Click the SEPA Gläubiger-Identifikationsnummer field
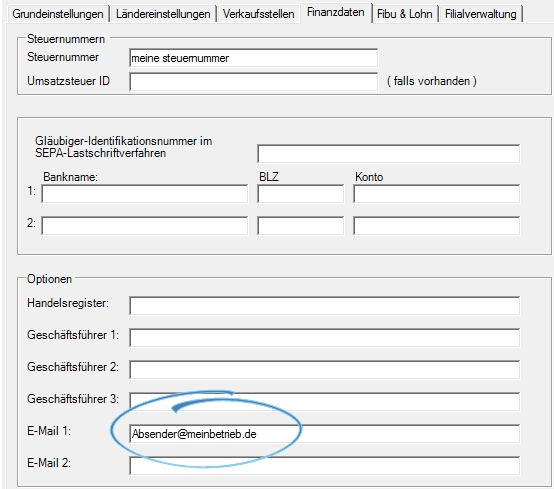 pos(388,154)
